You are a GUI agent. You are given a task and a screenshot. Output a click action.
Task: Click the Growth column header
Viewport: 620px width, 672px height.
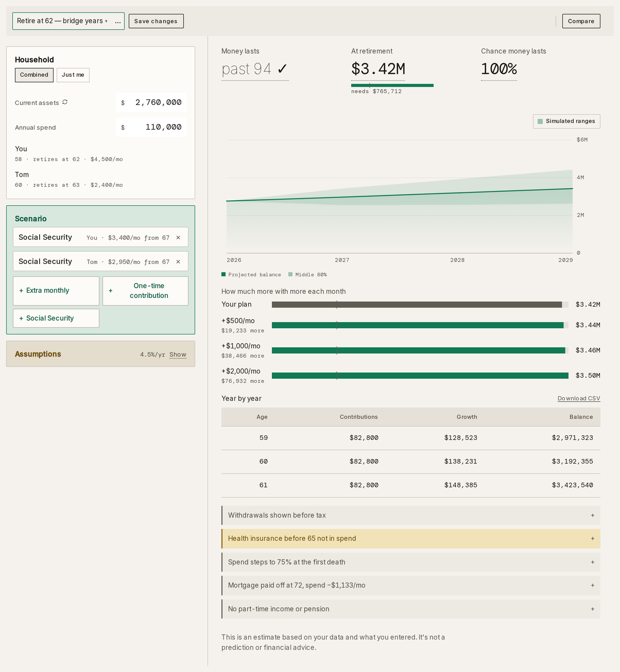467,417
